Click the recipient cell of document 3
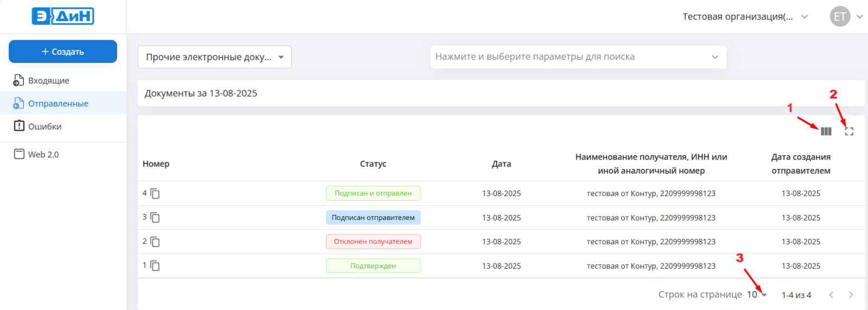Image resolution: width=868 pixels, height=310 pixels. 651,217
